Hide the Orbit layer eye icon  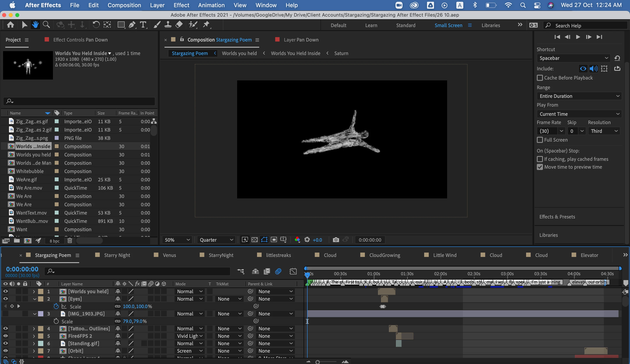5,350
